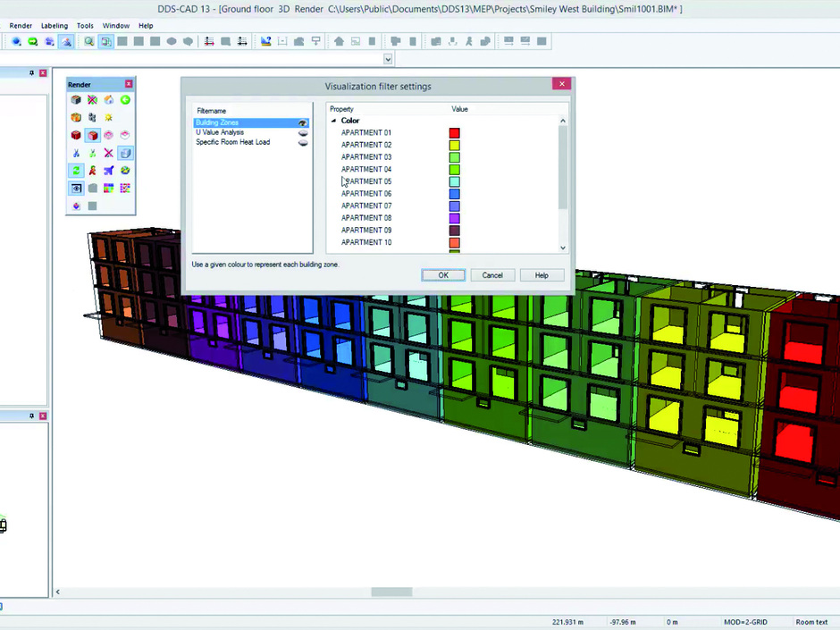Toggle the Building Zones filter lamp button
The image size is (840, 630).
pos(303,122)
